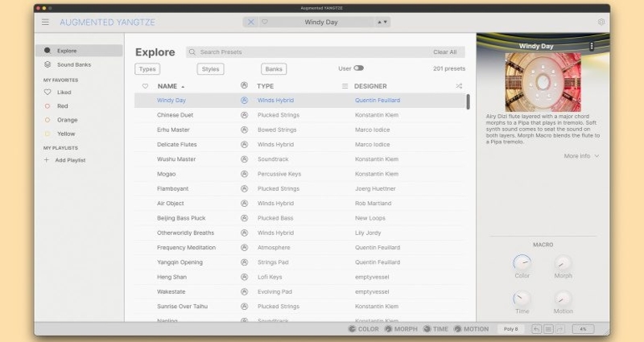Image resolution: width=644 pixels, height=342 pixels.
Task: Open Sound Banks in the sidebar
Action: click(74, 65)
